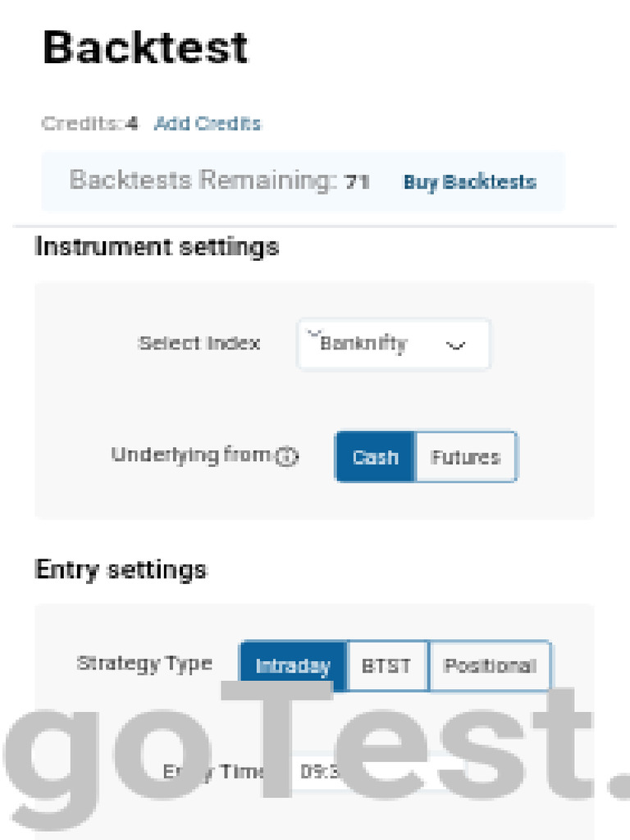
Task: Open the Select Index Banknifty dropdown
Action: (x=394, y=345)
